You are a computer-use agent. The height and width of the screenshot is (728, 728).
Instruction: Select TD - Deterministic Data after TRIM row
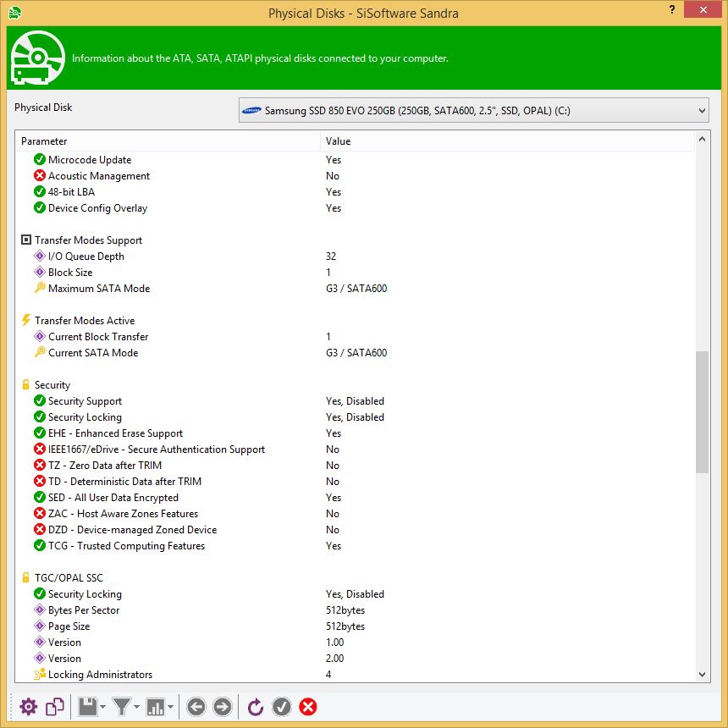click(356, 482)
